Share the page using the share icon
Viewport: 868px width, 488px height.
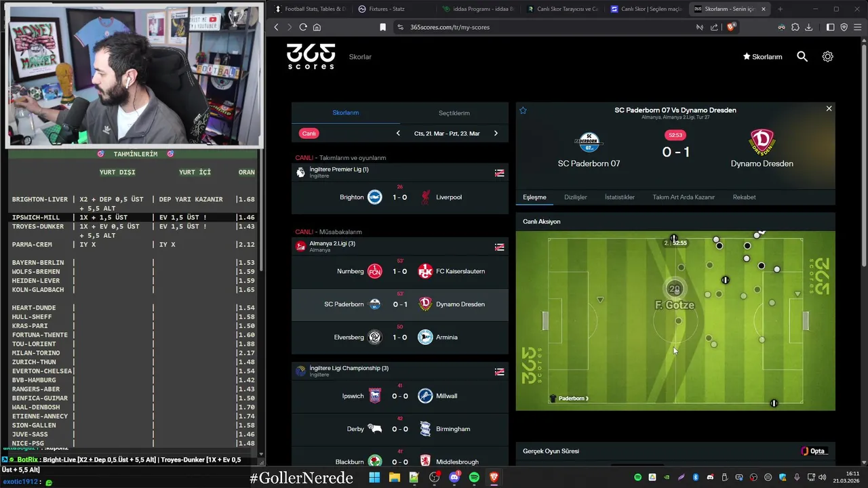point(714,27)
